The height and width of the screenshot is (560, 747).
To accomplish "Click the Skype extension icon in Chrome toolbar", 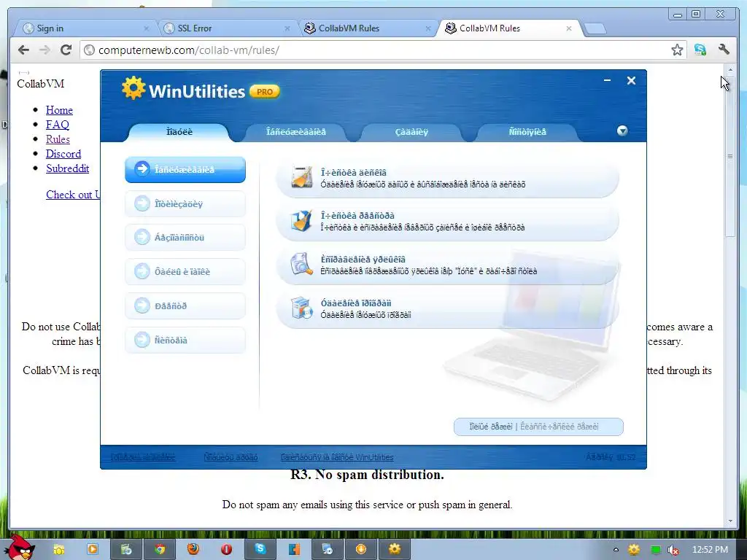I will (x=700, y=50).
